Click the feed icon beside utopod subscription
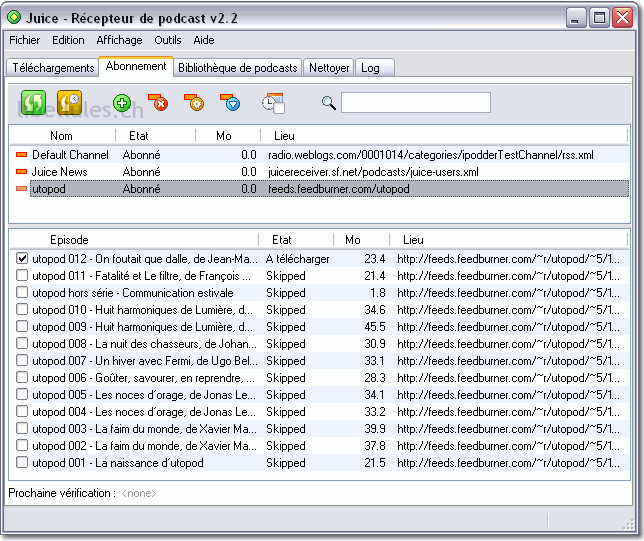 tap(21, 189)
